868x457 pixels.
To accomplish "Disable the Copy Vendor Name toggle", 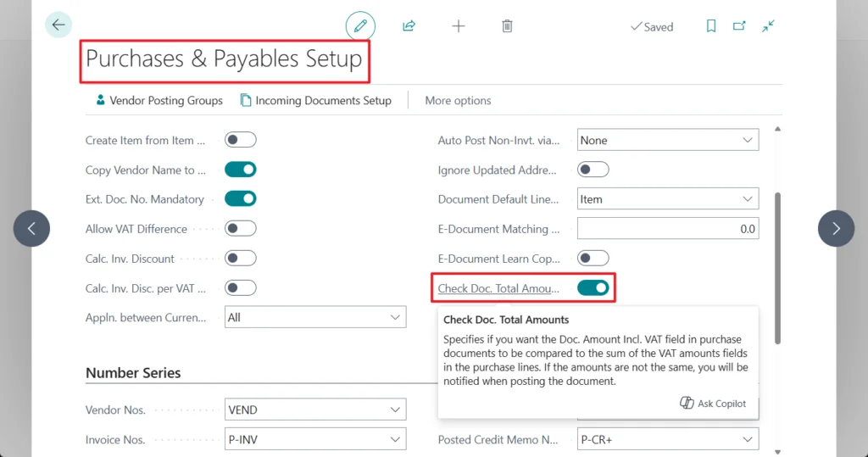I will coord(240,170).
